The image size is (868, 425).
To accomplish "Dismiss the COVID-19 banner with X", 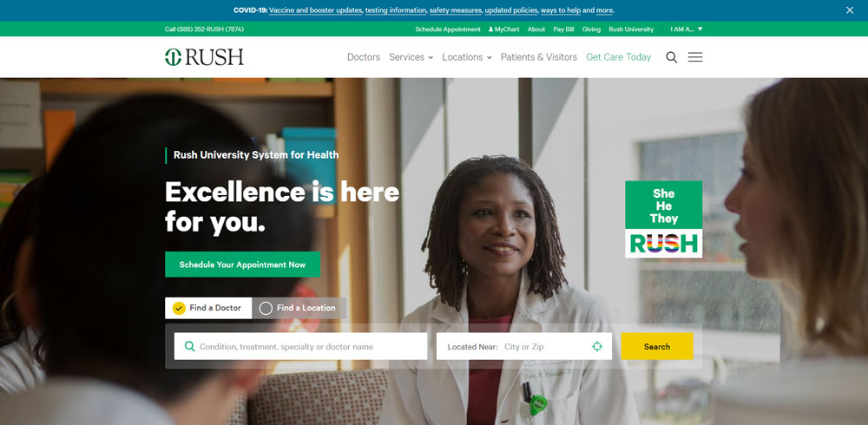I will click(850, 10).
